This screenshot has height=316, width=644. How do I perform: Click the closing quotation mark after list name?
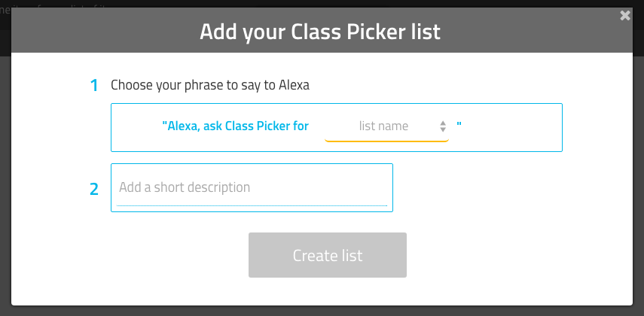click(x=459, y=125)
